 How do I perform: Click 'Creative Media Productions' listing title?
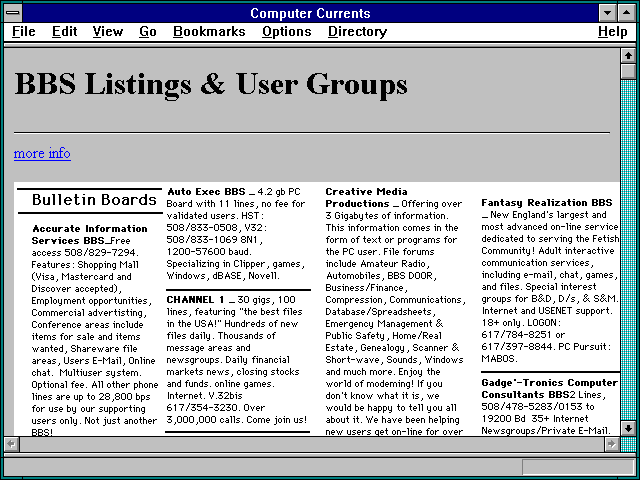(x=366, y=198)
